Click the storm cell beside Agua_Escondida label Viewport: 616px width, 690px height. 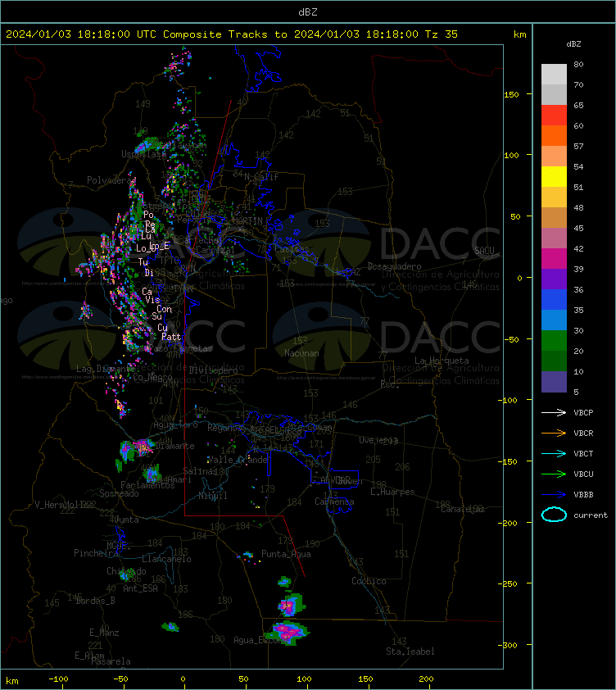(289, 633)
